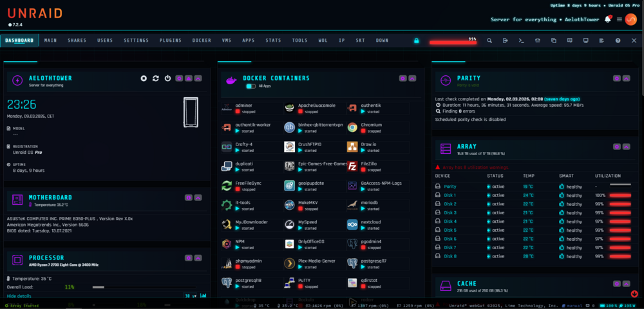Click the processor Overall Load bar
Viewport: 644px width, 309px height.
tap(144, 287)
